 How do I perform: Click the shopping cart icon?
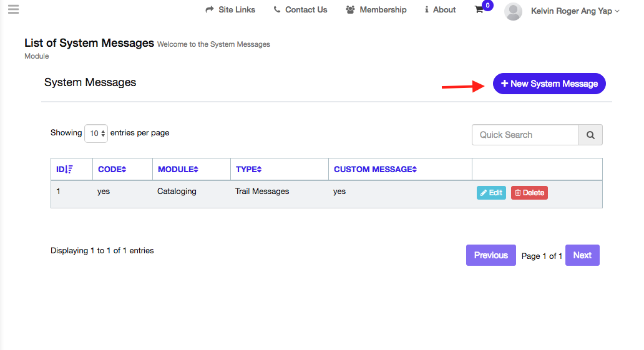pyautogui.click(x=479, y=10)
